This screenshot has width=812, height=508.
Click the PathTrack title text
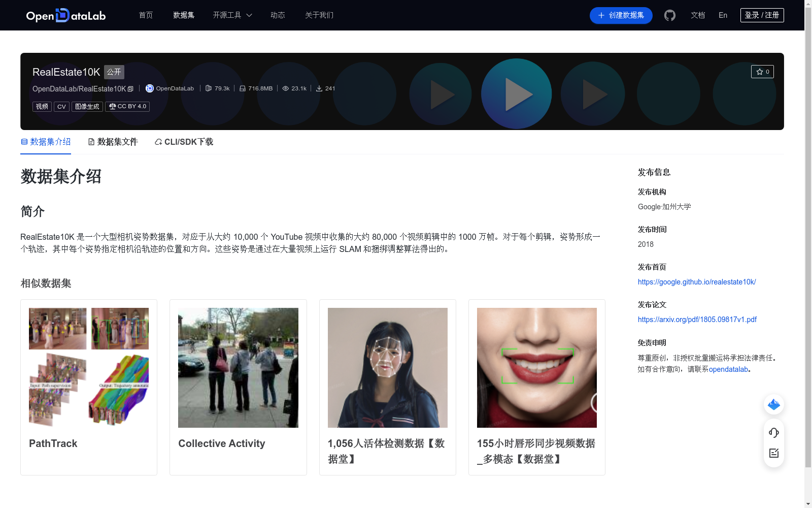[53, 443]
